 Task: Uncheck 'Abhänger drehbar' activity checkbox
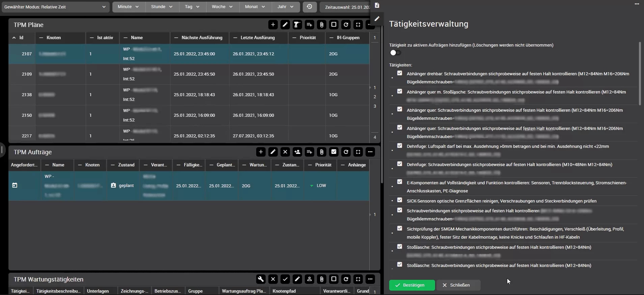click(400, 73)
